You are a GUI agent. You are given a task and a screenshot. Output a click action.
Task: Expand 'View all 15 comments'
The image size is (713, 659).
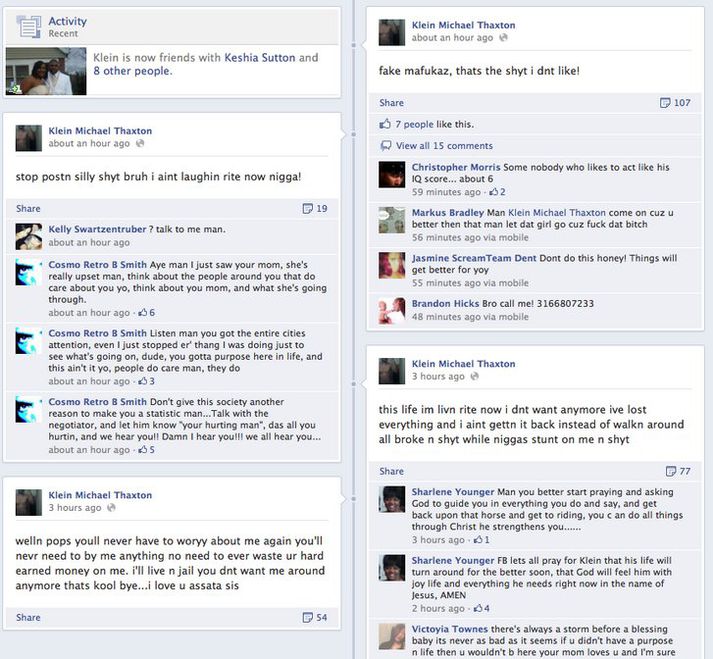pyautogui.click(x=444, y=146)
